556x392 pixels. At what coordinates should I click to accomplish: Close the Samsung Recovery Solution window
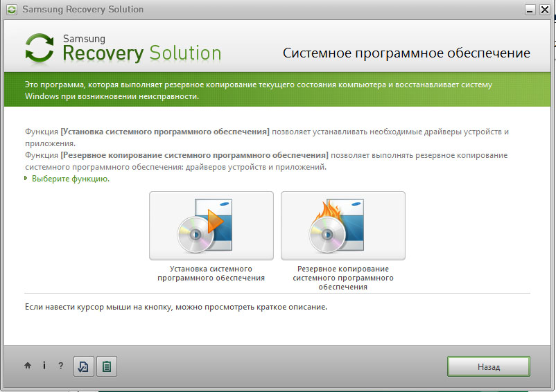click(x=545, y=10)
